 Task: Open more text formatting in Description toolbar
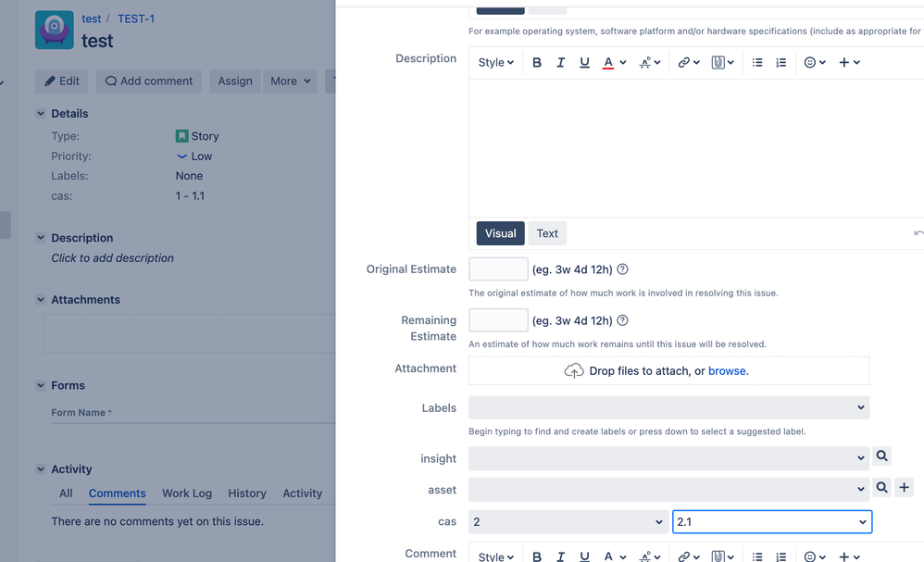click(650, 62)
